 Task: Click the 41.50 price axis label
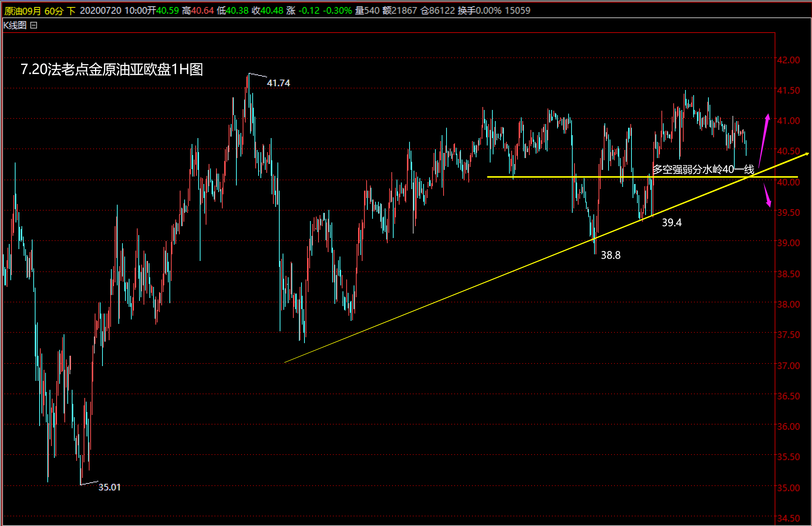click(x=788, y=90)
